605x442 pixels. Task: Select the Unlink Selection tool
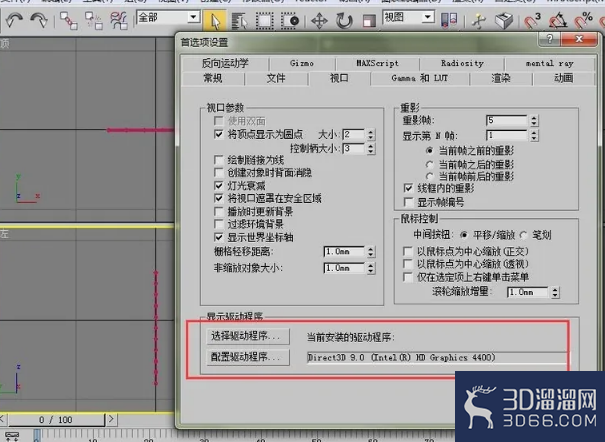pos(93,20)
